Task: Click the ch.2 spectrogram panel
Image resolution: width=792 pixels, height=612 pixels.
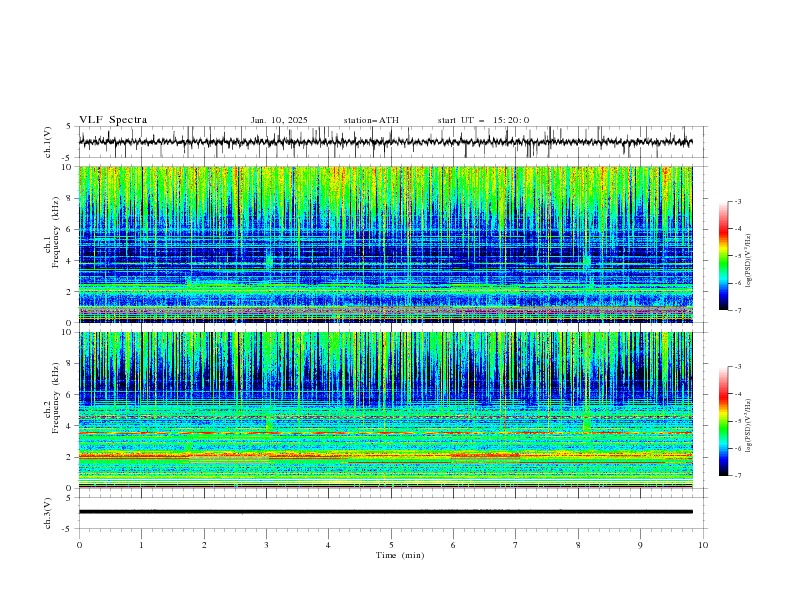Action: [x=385, y=410]
